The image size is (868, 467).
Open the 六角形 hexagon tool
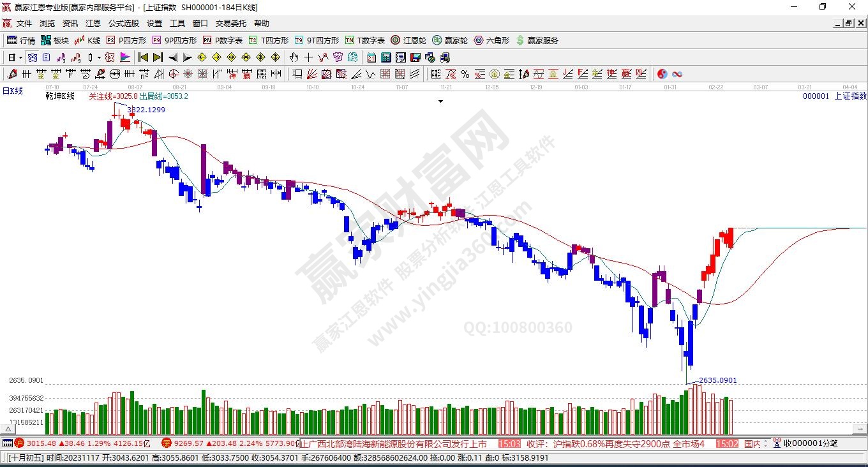coord(491,40)
